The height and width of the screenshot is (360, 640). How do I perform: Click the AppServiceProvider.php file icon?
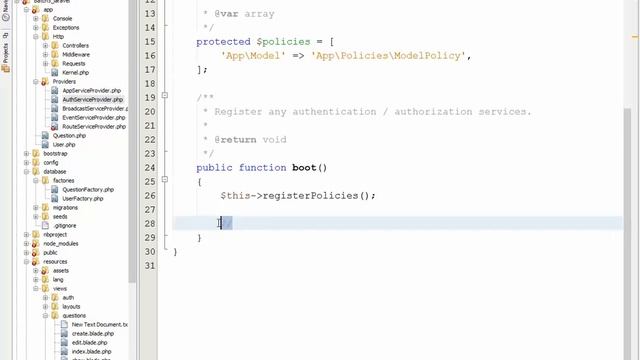tap(55, 91)
